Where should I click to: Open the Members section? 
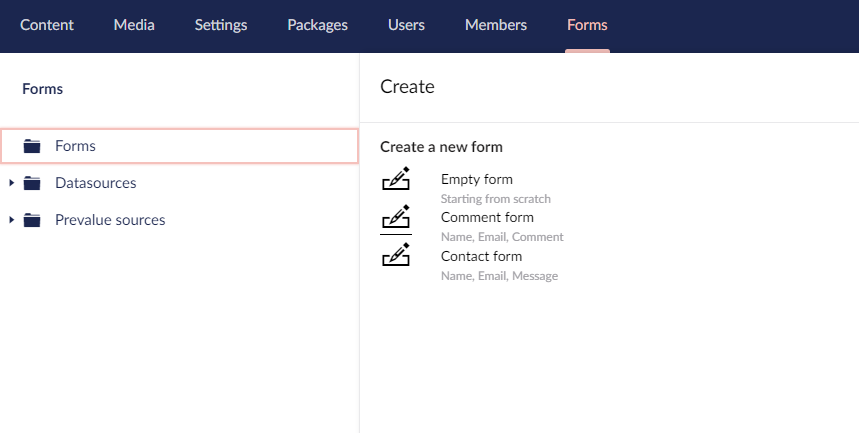coord(496,25)
